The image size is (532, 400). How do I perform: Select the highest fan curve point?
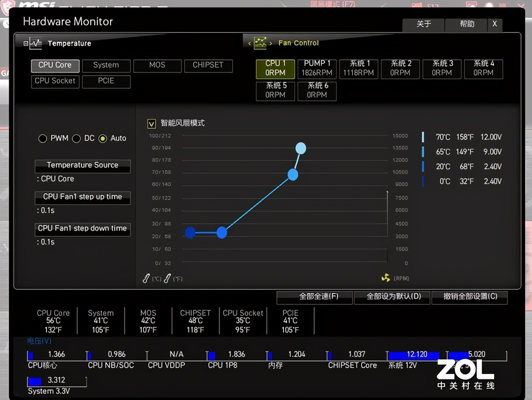point(300,148)
